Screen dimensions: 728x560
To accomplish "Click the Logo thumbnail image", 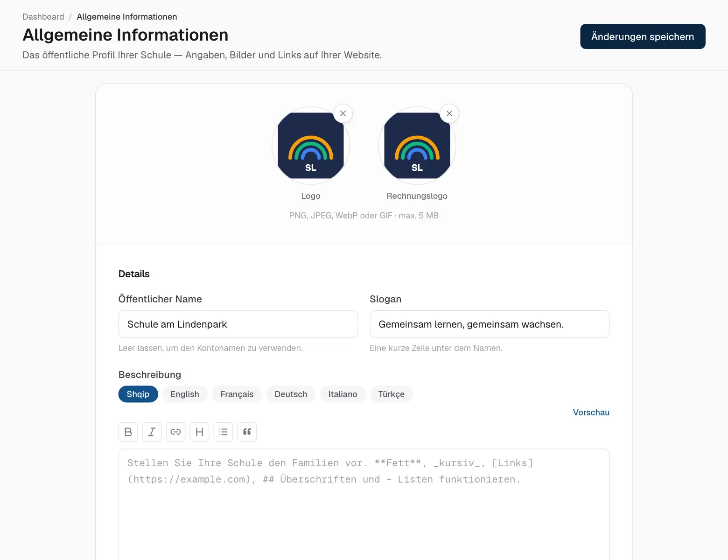I will click(x=311, y=146).
